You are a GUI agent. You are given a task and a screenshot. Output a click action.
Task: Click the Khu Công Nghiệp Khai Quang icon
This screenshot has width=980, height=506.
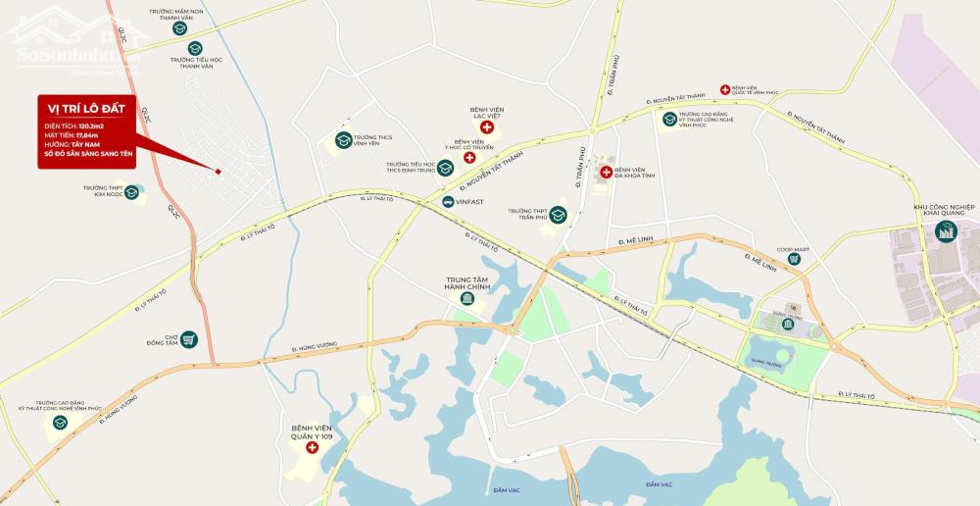(x=946, y=231)
